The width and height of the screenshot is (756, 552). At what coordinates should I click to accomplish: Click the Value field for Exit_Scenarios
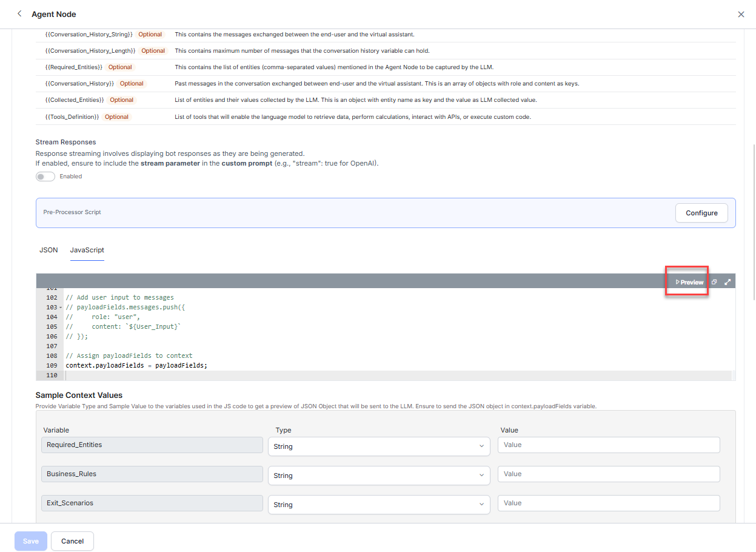pyautogui.click(x=608, y=503)
